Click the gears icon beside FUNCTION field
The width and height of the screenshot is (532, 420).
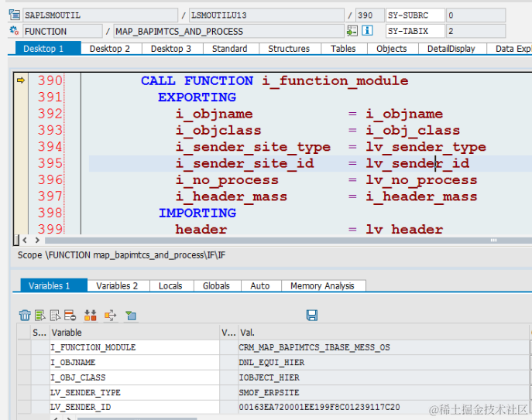pyautogui.click(x=14, y=30)
